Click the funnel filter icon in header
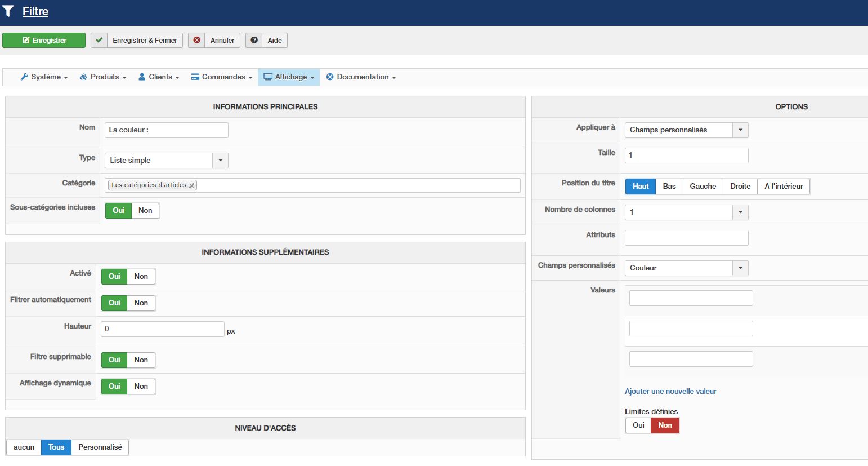This screenshot has height=466, width=868. 8,11
